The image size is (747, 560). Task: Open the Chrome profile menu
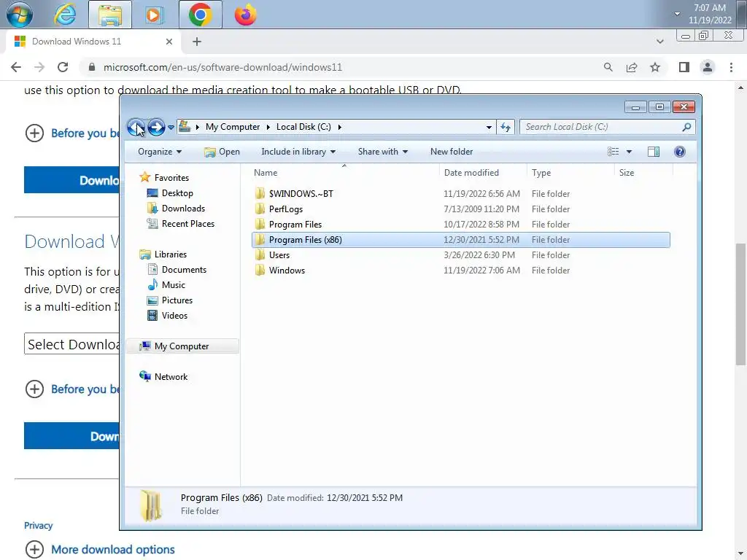pyautogui.click(x=708, y=67)
